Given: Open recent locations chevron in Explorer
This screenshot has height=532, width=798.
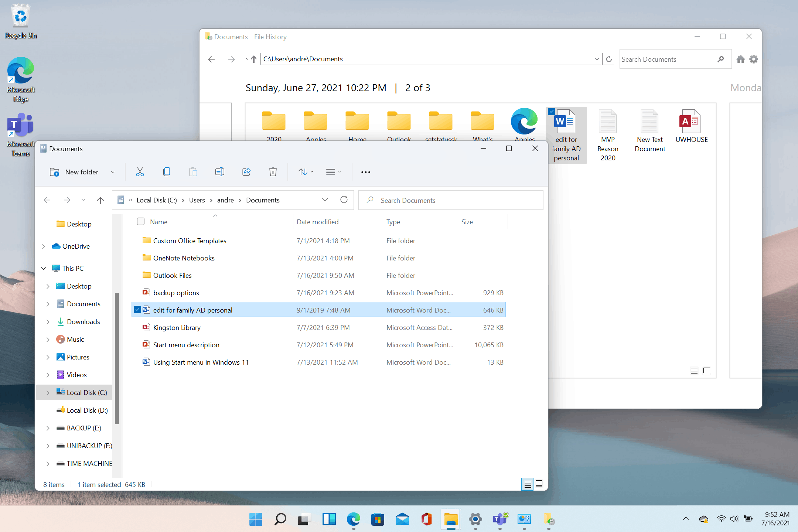Looking at the screenshot, I should 83,200.
